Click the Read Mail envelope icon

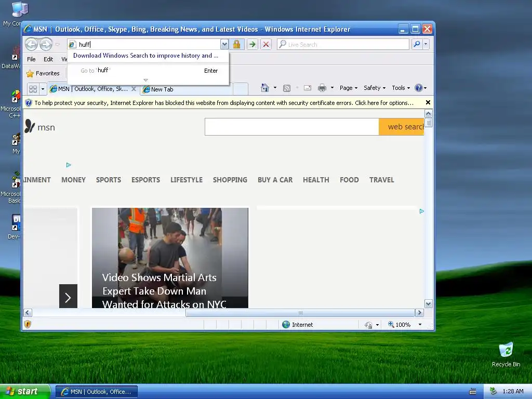coord(308,88)
